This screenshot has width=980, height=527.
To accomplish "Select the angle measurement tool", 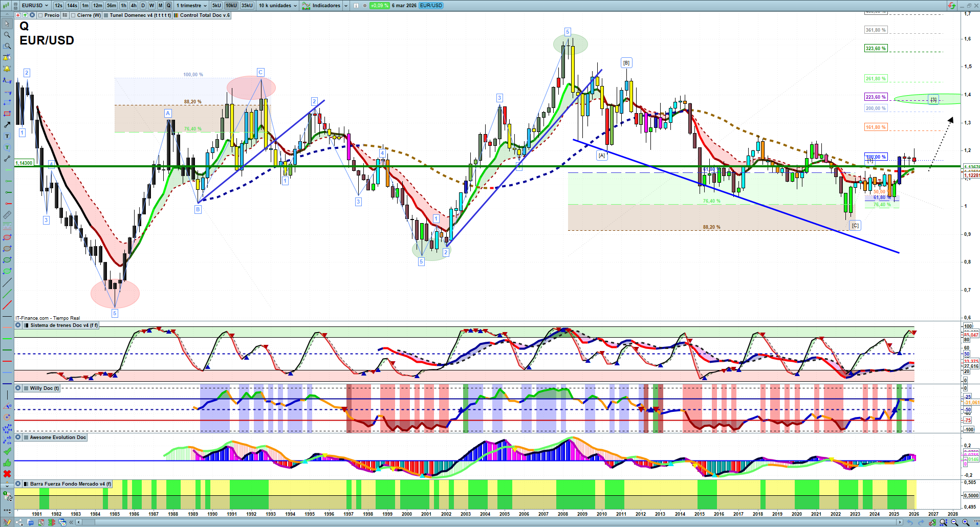I will [7, 406].
